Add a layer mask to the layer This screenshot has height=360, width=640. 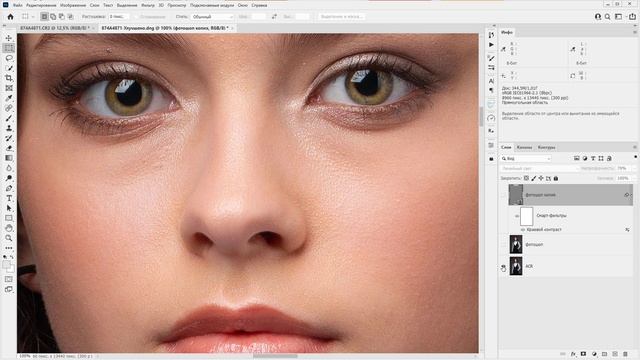tap(583, 354)
